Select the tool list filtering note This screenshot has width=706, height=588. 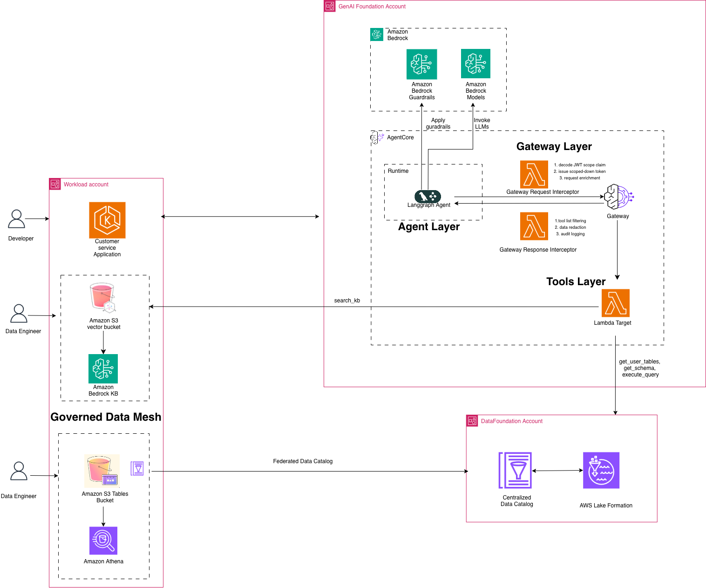(x=570, y=221)
